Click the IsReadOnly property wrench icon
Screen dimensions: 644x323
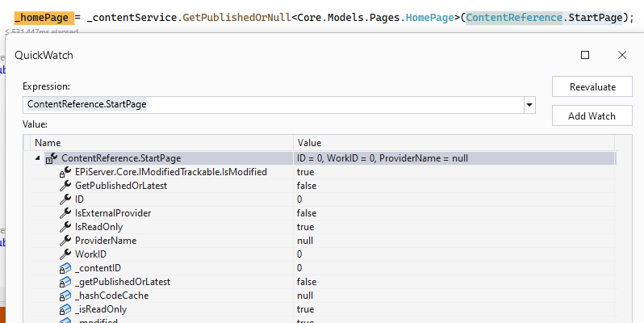tap(66, 227)
